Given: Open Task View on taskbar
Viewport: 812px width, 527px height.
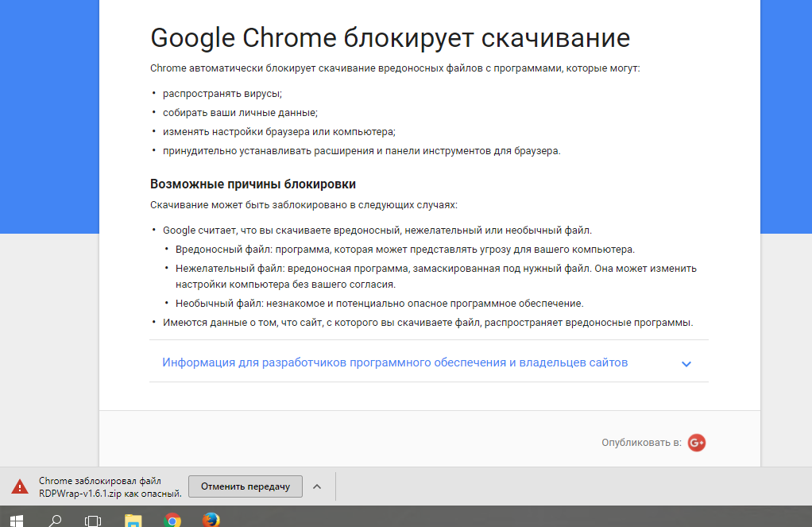Looking at the screenshot, I should pyautogui.click(x=93, y=521).
